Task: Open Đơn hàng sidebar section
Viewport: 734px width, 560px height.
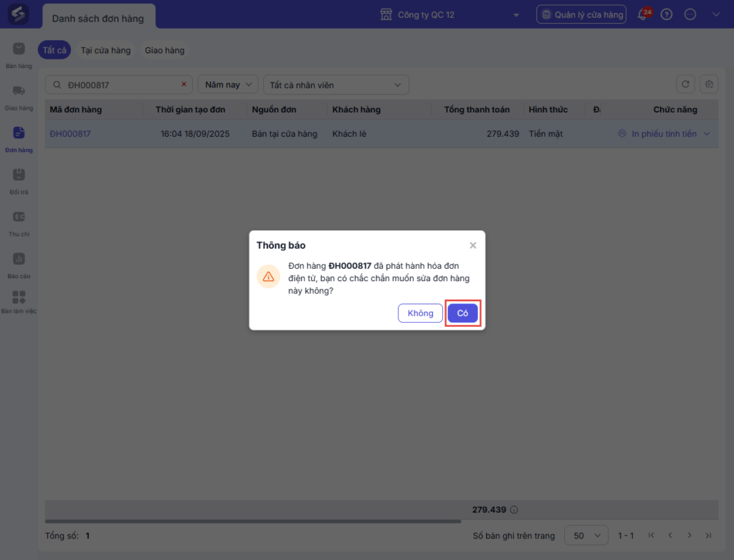Action: click(19, 140)
